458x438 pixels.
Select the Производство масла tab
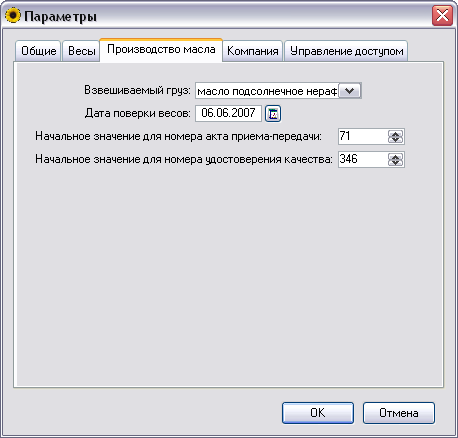tap(161, 50)
